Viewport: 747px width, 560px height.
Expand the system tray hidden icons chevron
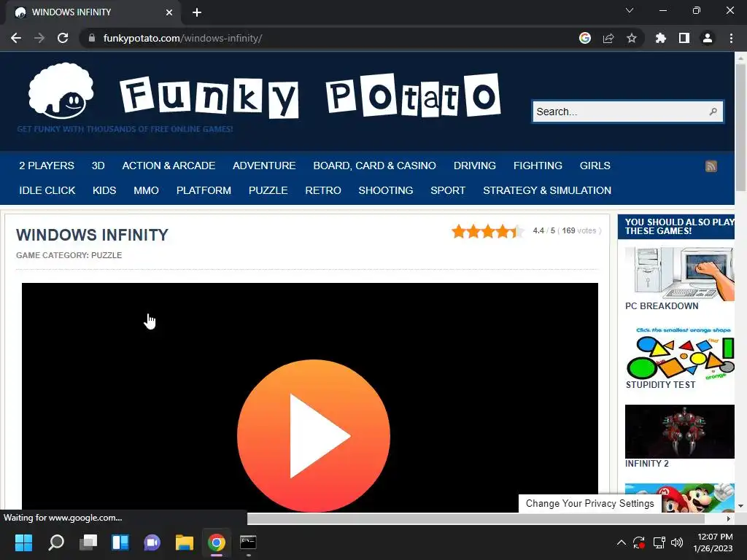[x=622, y=542]
